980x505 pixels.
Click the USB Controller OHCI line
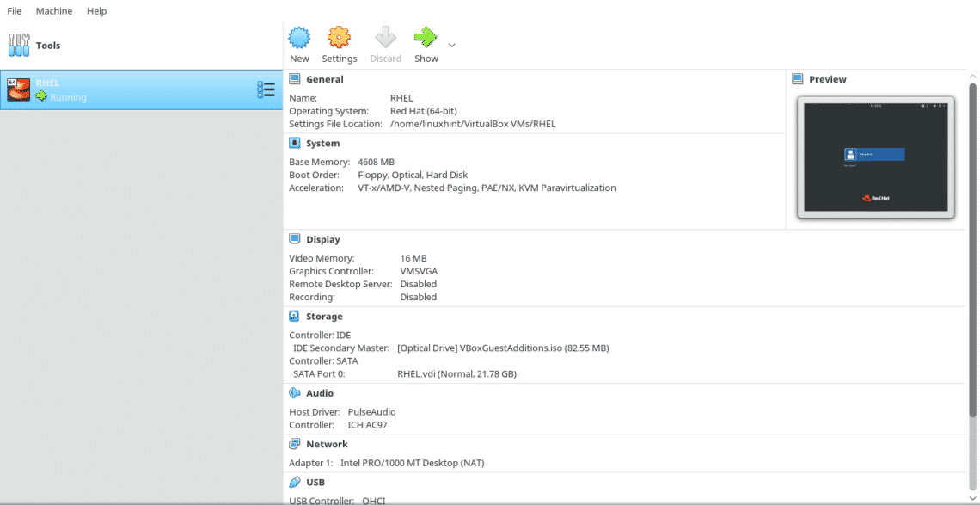pyautogui.click(x=338, y=501)
